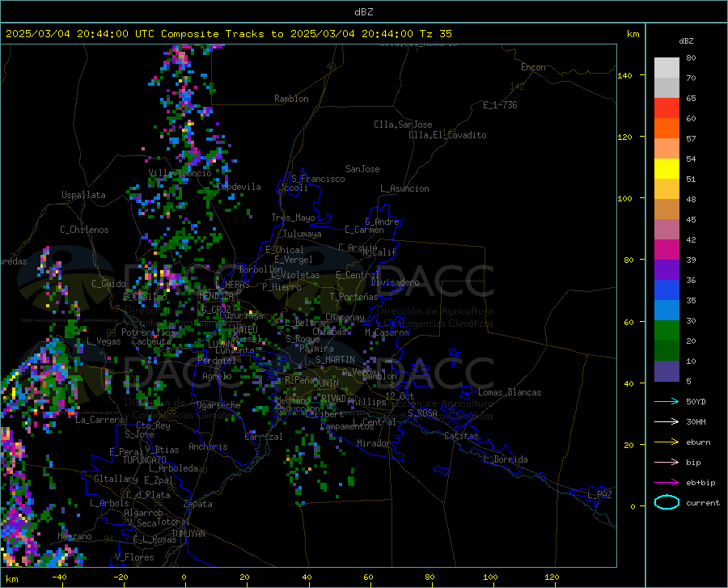Click the Uspallata place label
728x588 pixels.
click(x=83, y=195)
